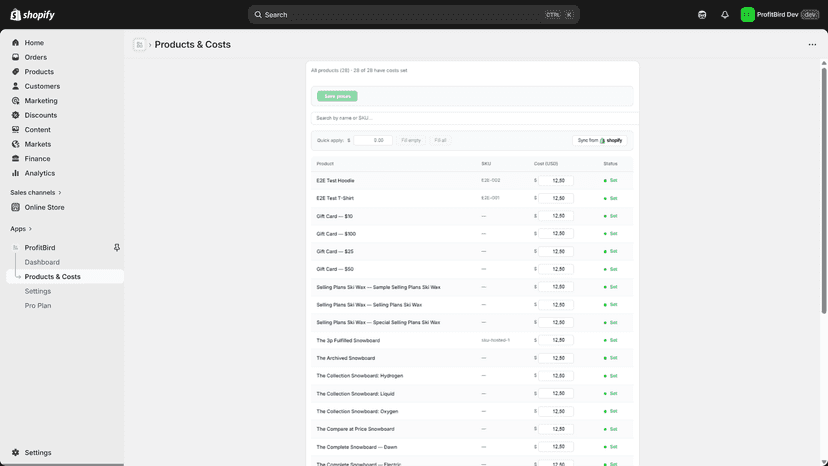Viewport: 828px width, 466px height.
Task: Open the Sidekick assistant icon in top bar
Action: coord(702,15)
